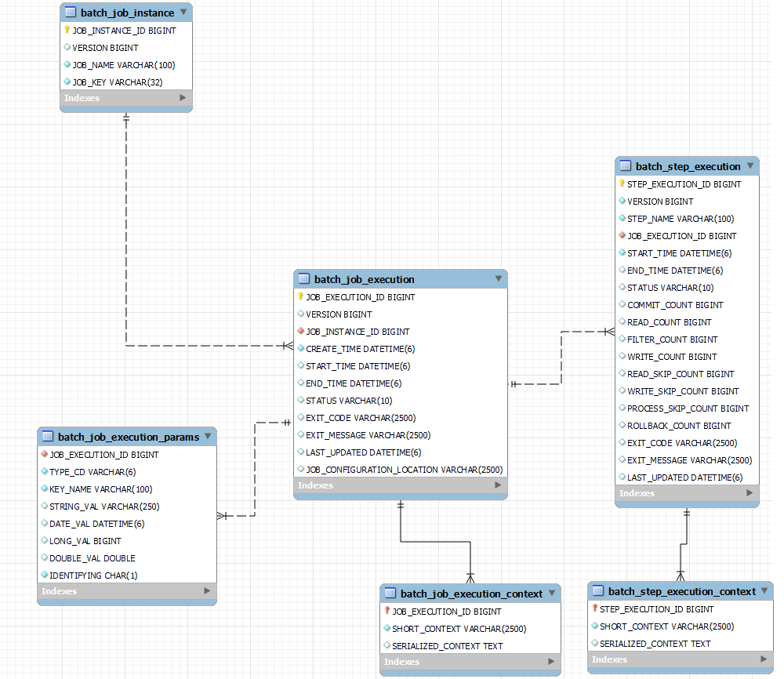Click diamond icon beside STEP_NAME VARCHAR(100)

coord(622,218)
